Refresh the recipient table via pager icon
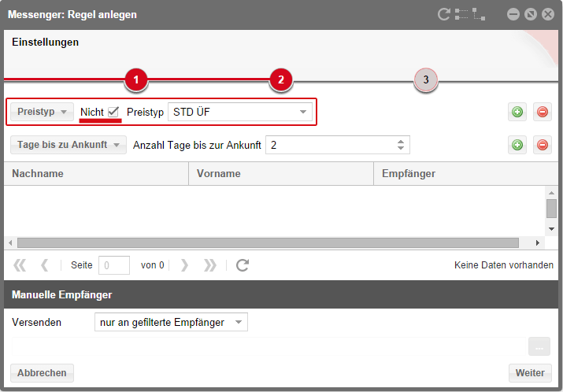 coord(243,265)
